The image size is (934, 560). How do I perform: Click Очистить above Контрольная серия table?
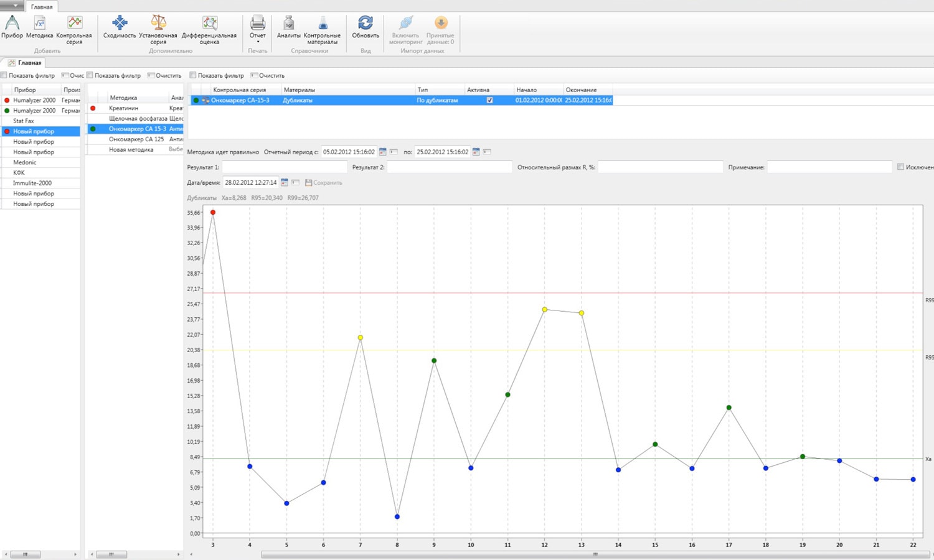click(268, 75)
